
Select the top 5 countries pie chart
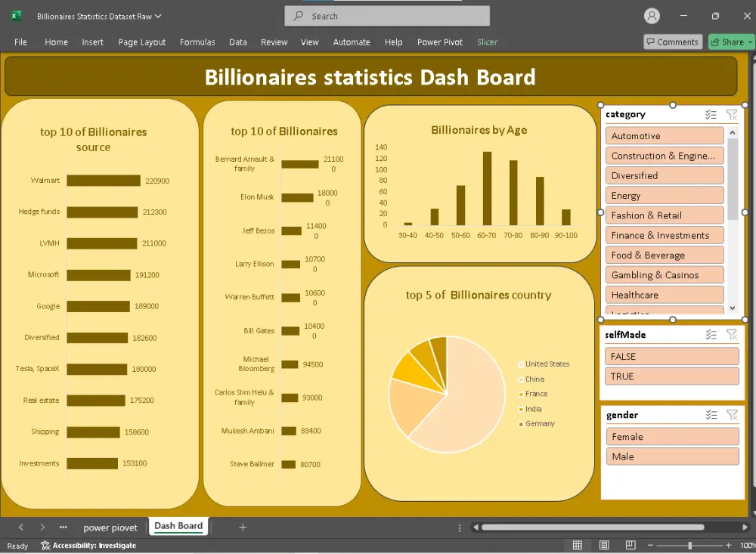[479, 384]
